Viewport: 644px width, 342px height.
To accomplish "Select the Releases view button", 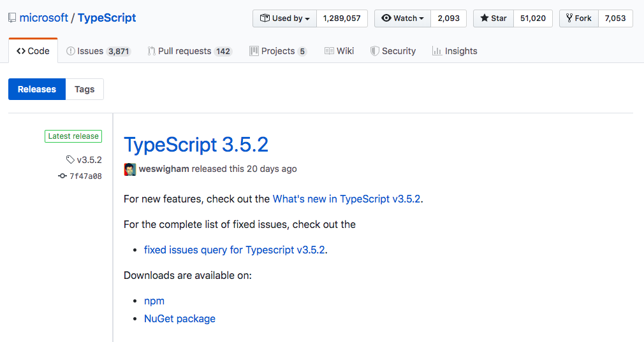I will [37, 89].
